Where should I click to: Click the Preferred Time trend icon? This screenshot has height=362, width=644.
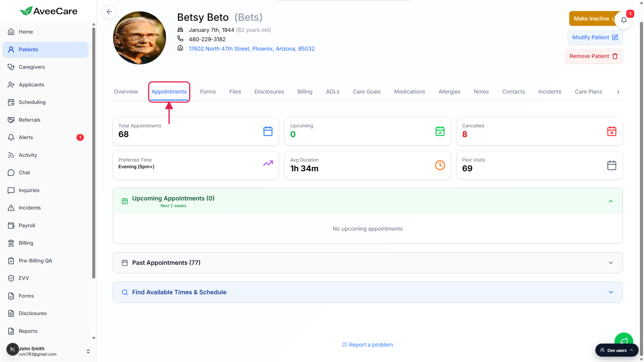268,163
